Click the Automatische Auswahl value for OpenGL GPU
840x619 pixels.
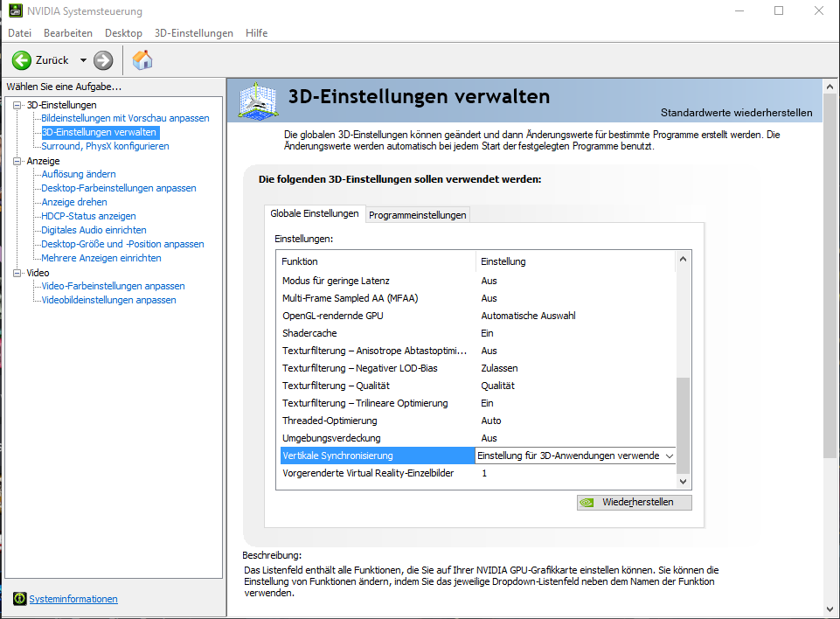pyautogui.click(x=528, y=316)
